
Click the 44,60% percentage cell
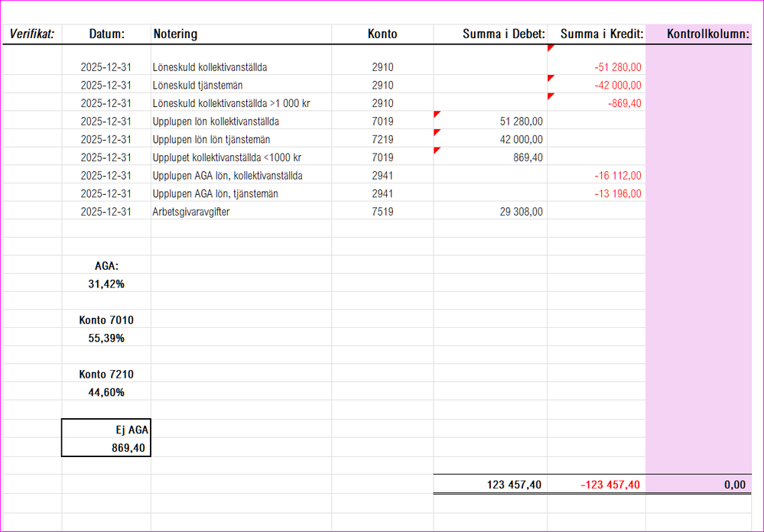pyautogui.click(x=107, y=392)
